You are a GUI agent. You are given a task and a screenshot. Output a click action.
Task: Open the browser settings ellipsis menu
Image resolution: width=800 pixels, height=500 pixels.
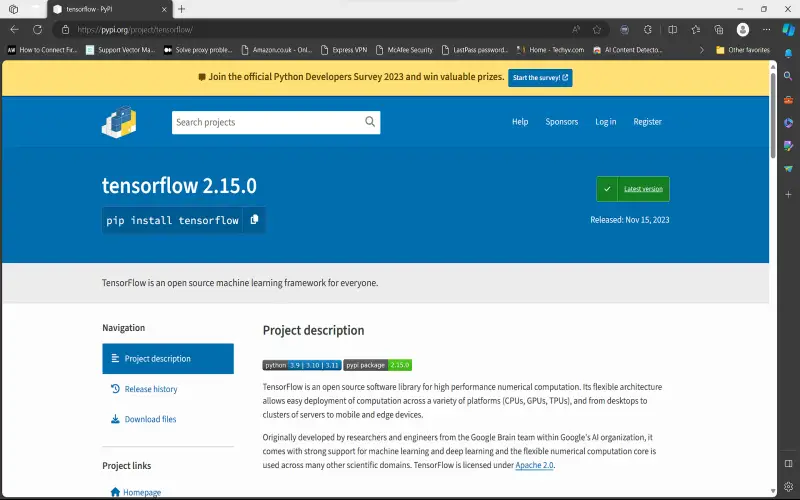click(x=766, y=30)
